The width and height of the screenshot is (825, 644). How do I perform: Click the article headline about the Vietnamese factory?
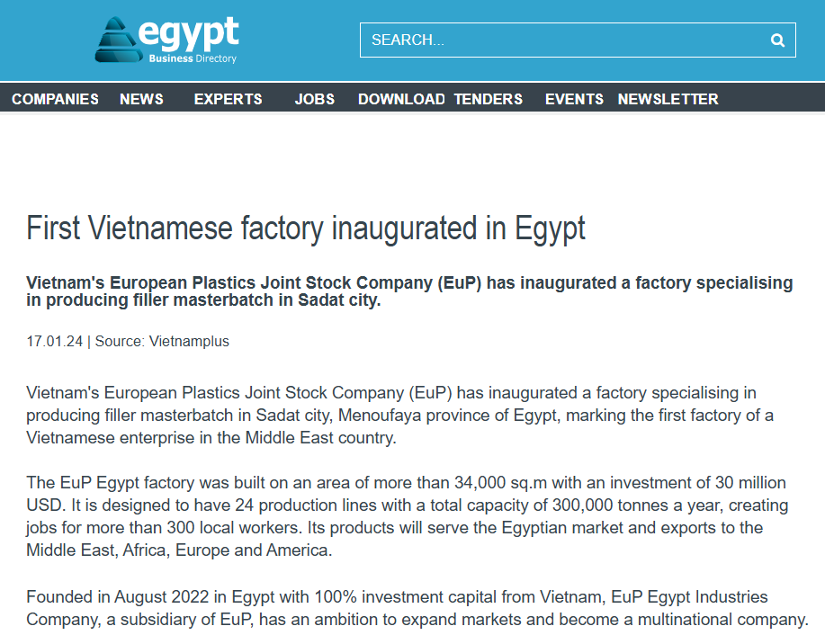click(305, 228)
